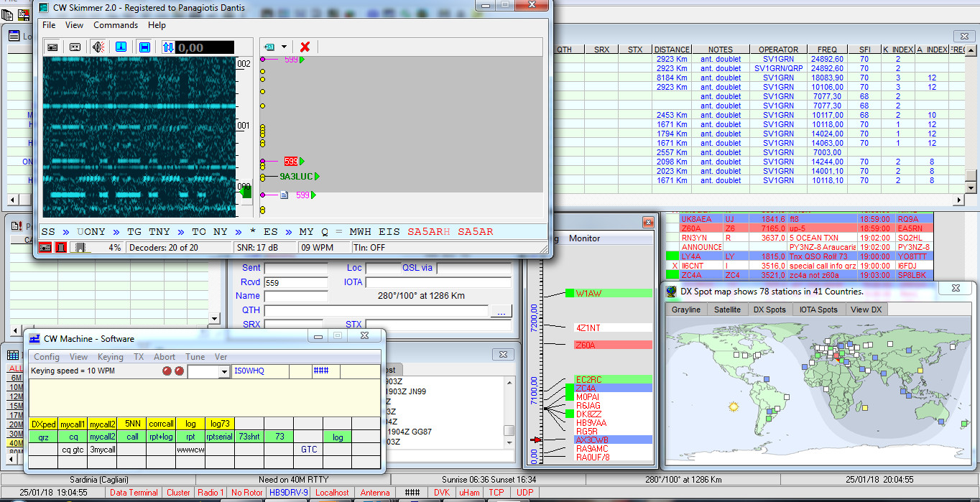Click the uHam status bar indicator
The image size is (980, 502).
coord(471,493)
